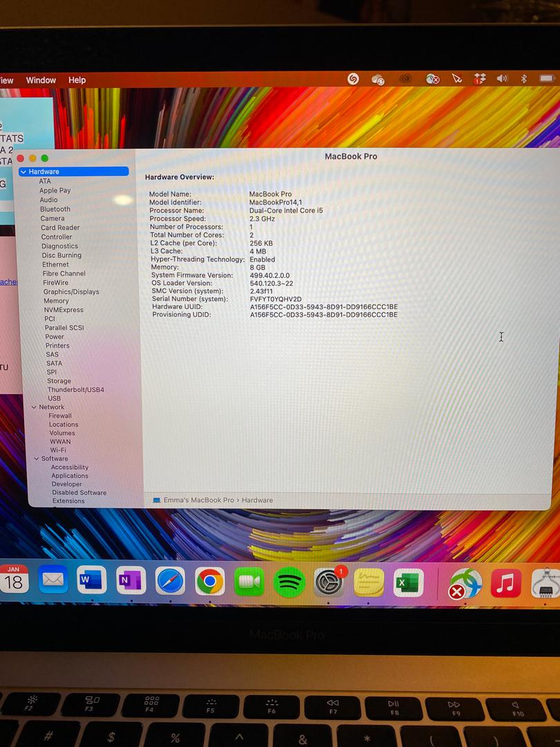Open Safari browser in dock
This screenshot has width=560, height=747.
[171, 581]
